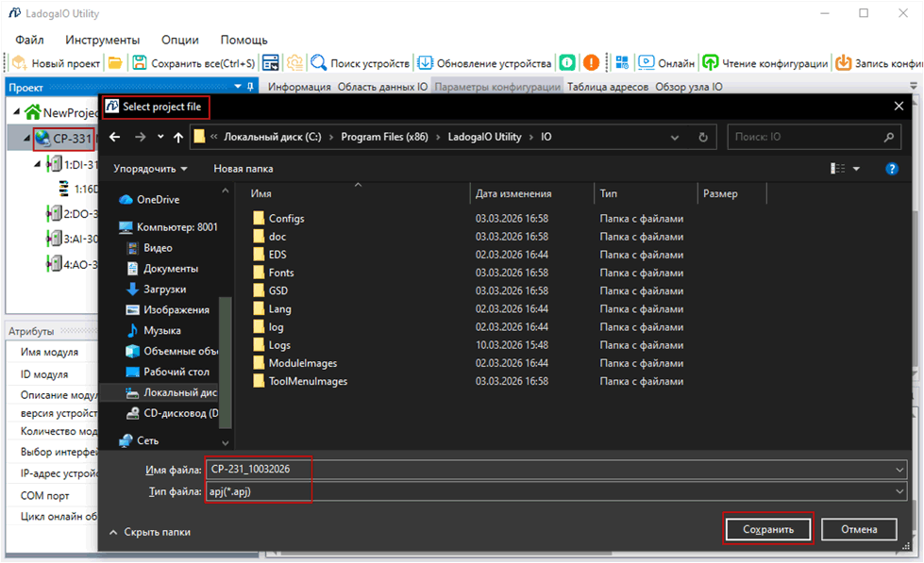Click the Отмена button
Screen dimensions: 924x563
[859, 529]
